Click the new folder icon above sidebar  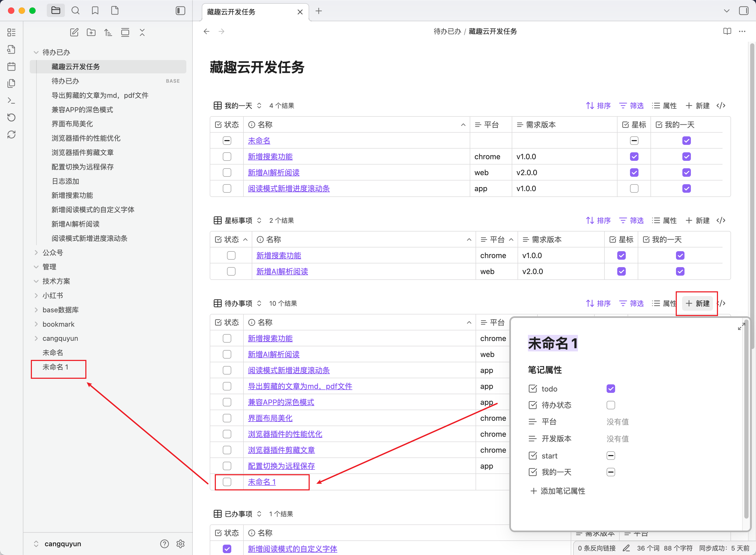91,32
